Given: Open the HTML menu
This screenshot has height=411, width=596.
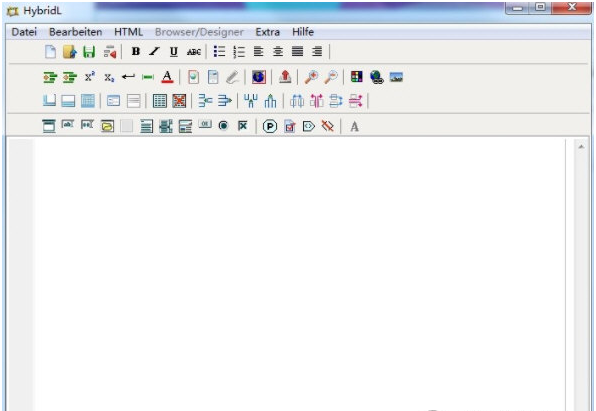Looking at the screenshot, I should 128,32.
